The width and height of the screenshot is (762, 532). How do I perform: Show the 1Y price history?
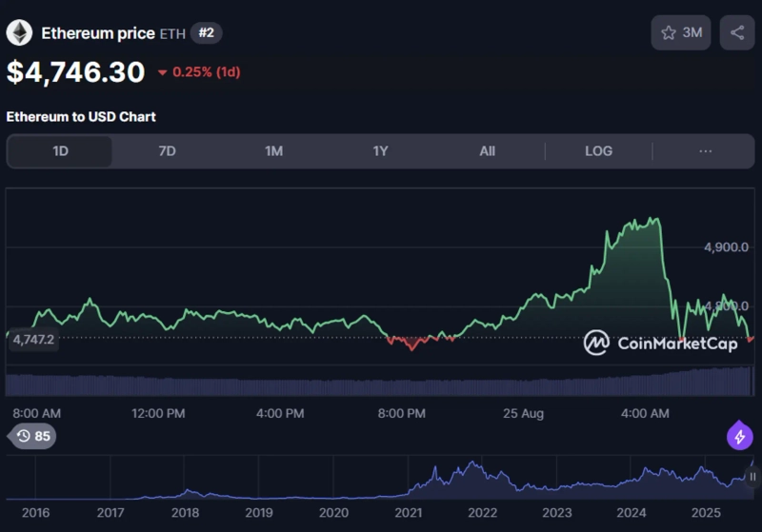point(380,151)
